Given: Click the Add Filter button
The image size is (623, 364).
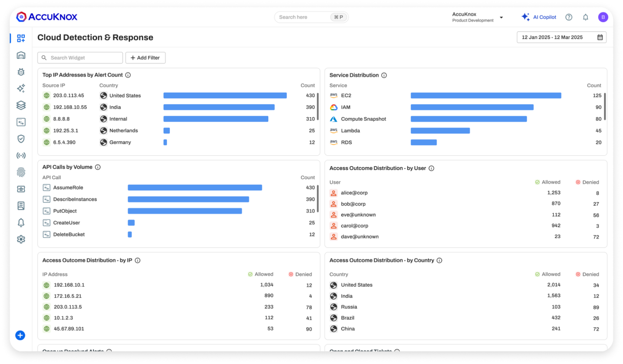Looking at the screenshot, I should click(145, 58).
